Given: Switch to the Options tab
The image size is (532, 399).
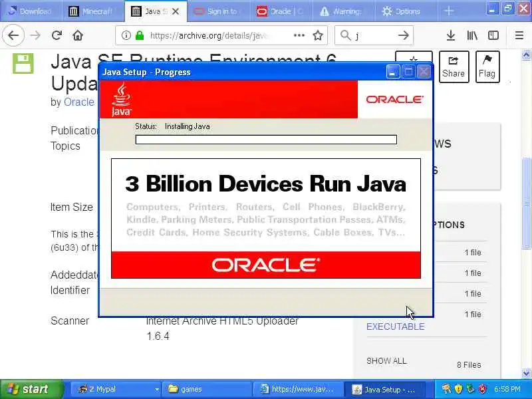Looking at the screenshot, I should pos(406,11).
